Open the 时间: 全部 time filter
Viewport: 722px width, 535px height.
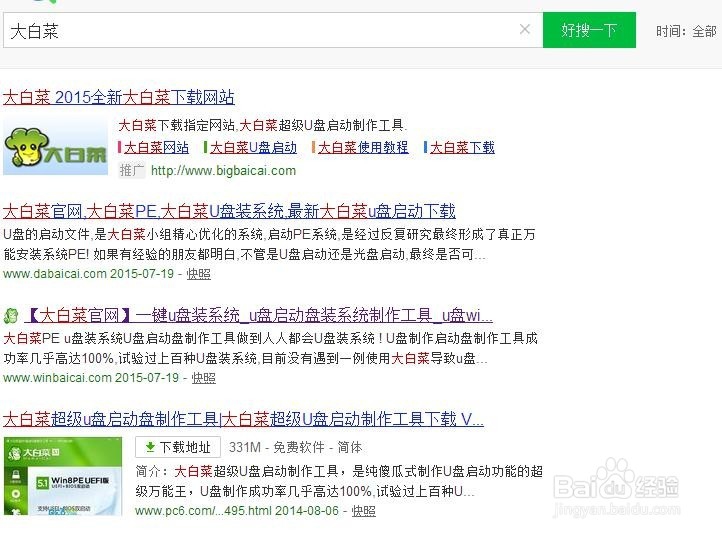pyautogui.click(x=686, y=31)
